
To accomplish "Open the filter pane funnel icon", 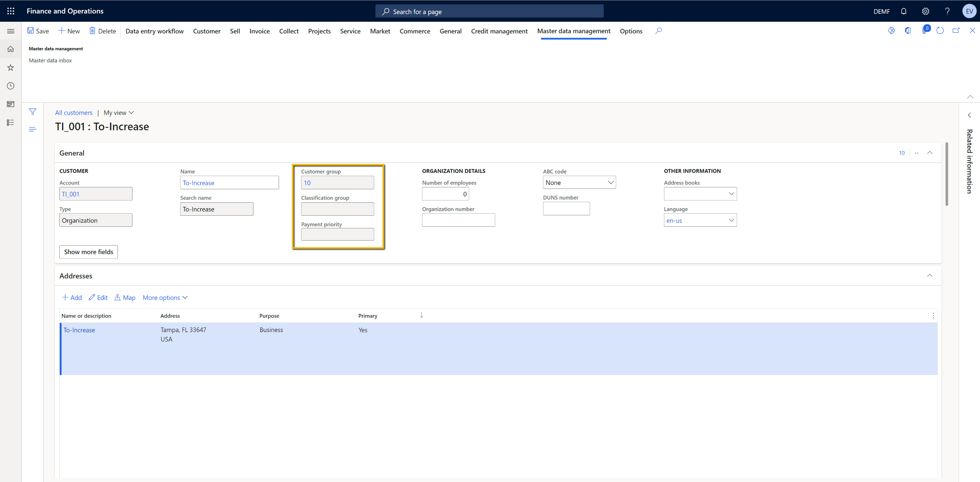I will pos(33,111).
